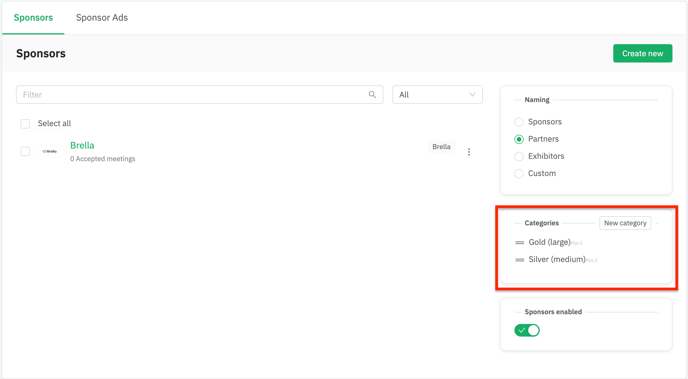This screenshot has width=688, height=379.
Task: Open the three-dot menu for Brella
Action: tap(469, 152)
